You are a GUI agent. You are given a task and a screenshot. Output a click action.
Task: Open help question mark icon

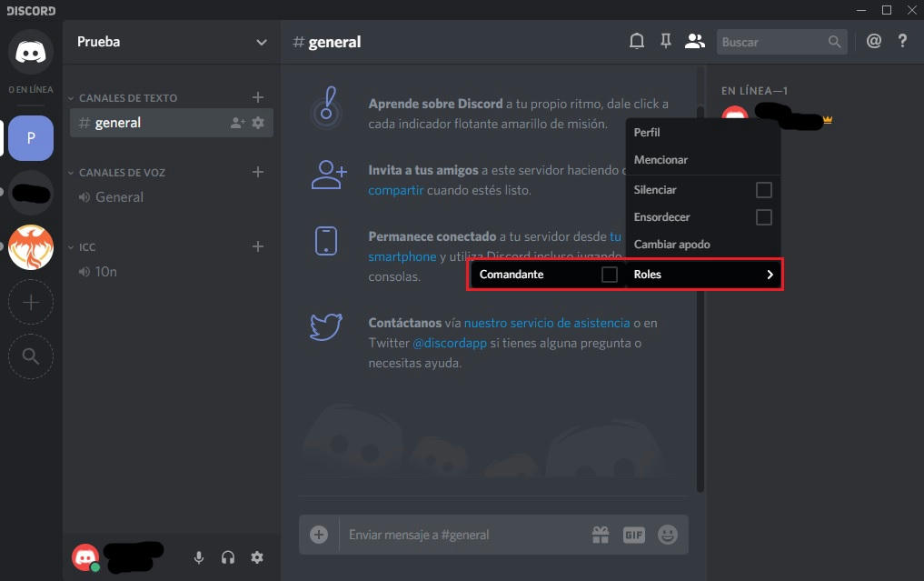902,41
